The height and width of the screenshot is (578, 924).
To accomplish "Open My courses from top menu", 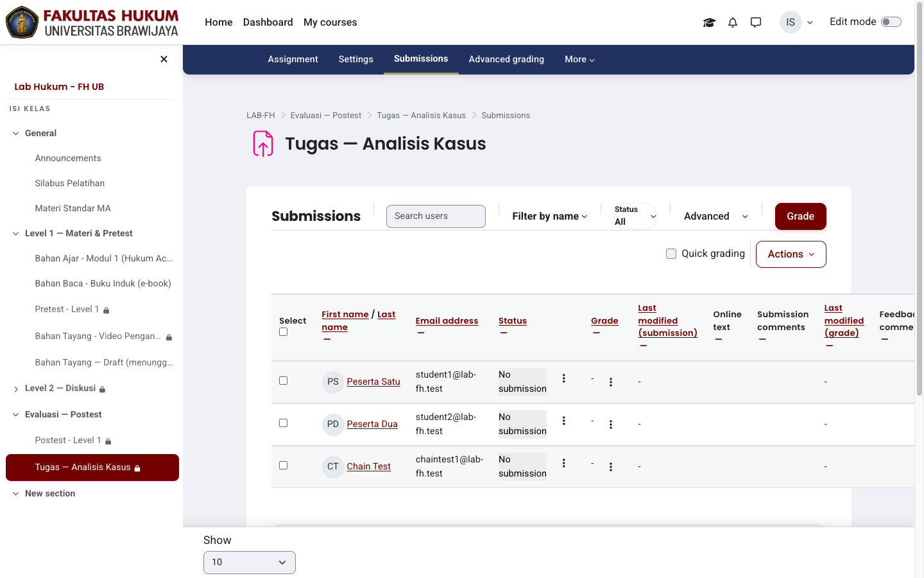I will (330, 22).
